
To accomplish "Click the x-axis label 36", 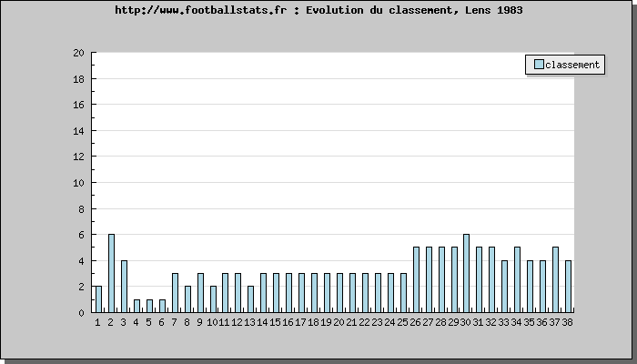I will pyautogui.click(x=541, y=322).
